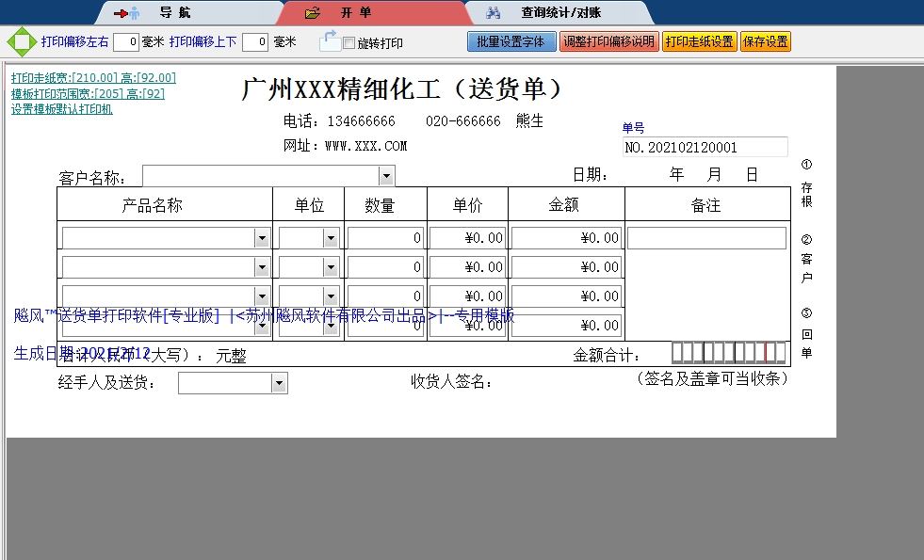This screenshot has height=560, width=924.
Task: Open the 经手人及送货 dropdown
Action: click(x=278, y=382)
